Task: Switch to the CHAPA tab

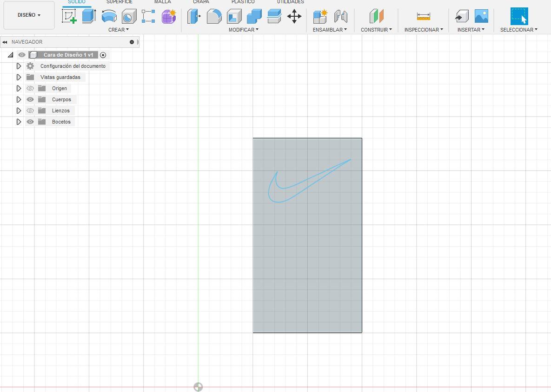Action: tap(201, 2)
